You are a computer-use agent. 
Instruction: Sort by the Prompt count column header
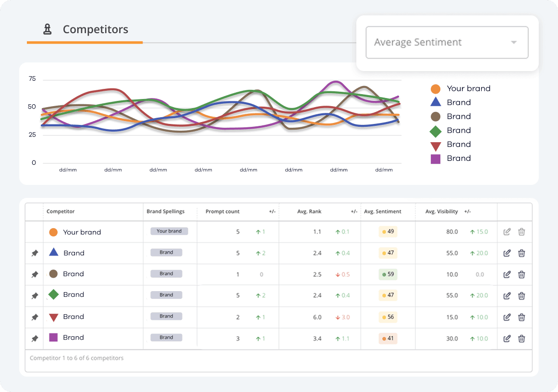pyautogui.click(x=222, y=211)
